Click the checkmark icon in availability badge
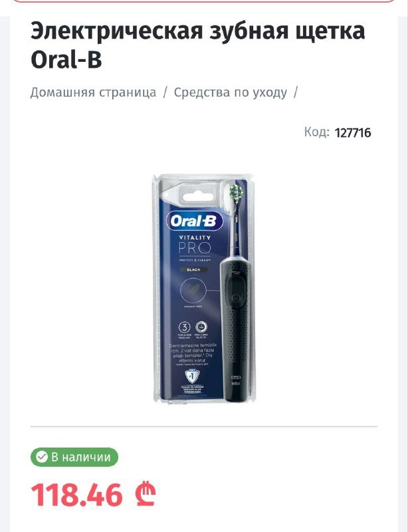The image size is (408, 532). tap(42, 457)
